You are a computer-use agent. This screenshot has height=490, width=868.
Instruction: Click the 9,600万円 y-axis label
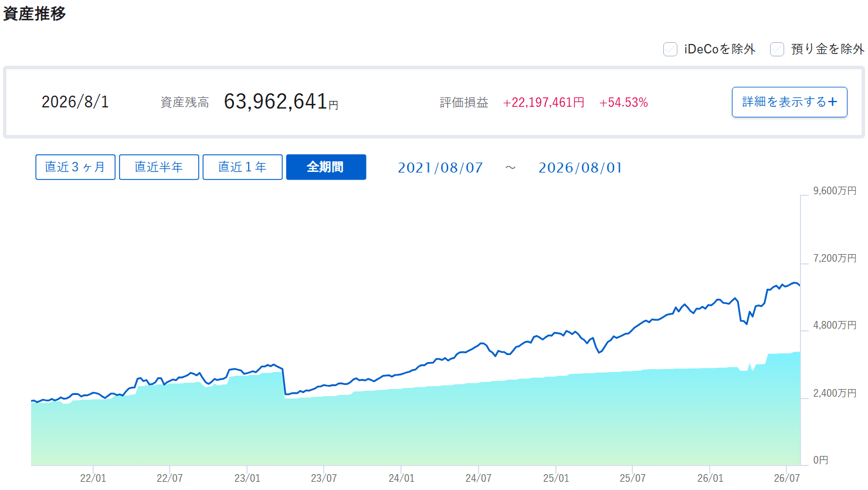835,191
